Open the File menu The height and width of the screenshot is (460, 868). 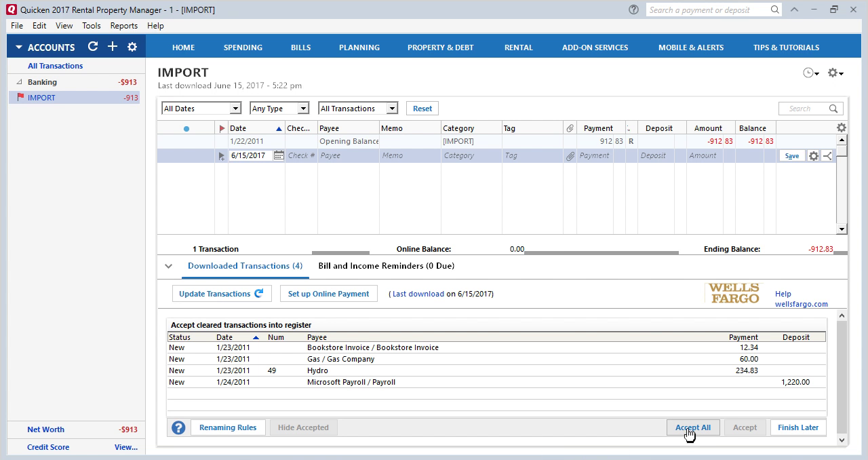pyautogui.click(x=17, y=26)
